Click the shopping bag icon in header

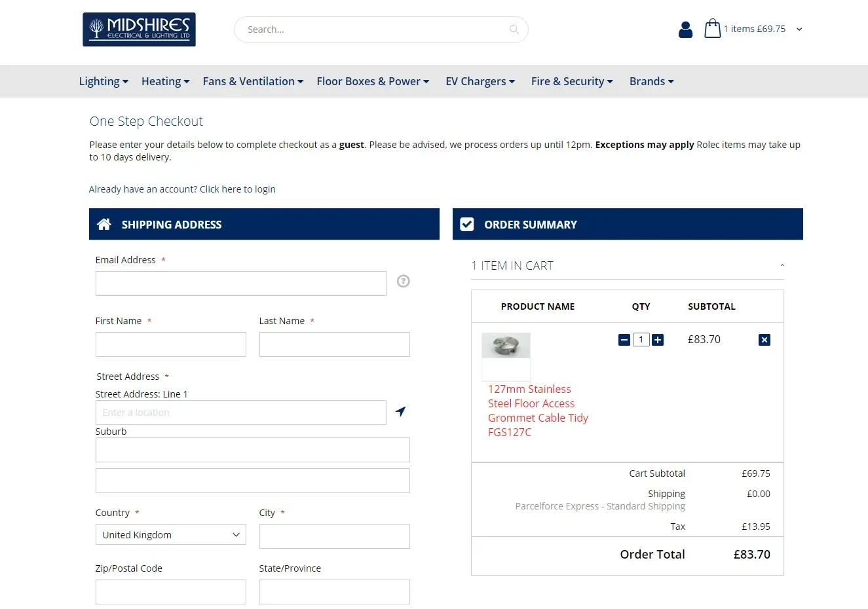click(712, 28)
